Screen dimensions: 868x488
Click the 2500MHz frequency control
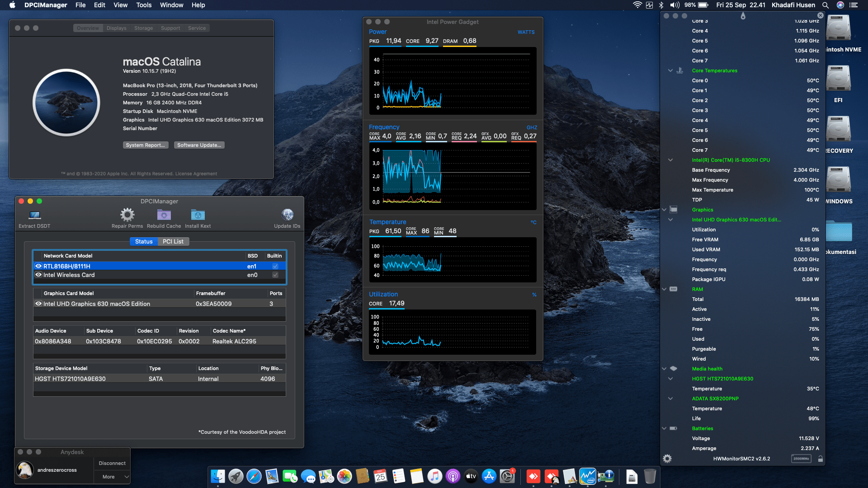(x=801, y=458)
